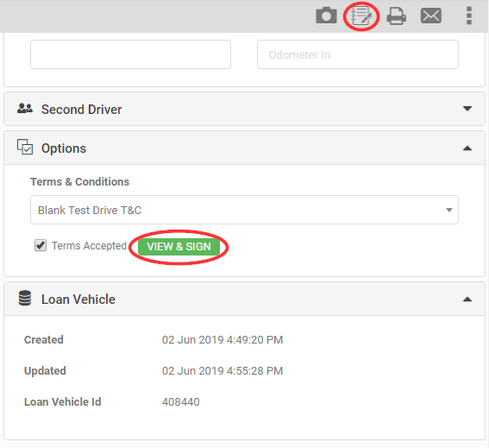Click the Second Driver header title
The height and width of the screenshot is (448, 489).
coord(81,110)
